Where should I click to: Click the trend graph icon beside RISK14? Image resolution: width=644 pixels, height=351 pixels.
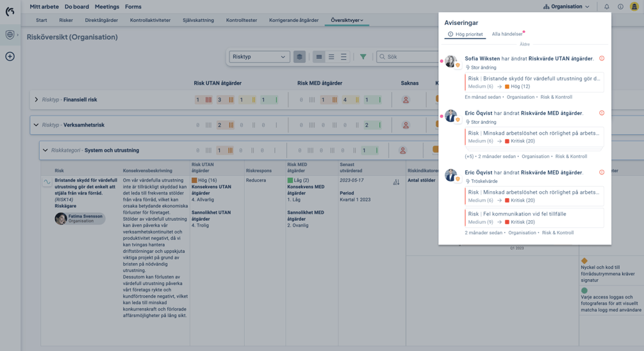tap(47, 182)
